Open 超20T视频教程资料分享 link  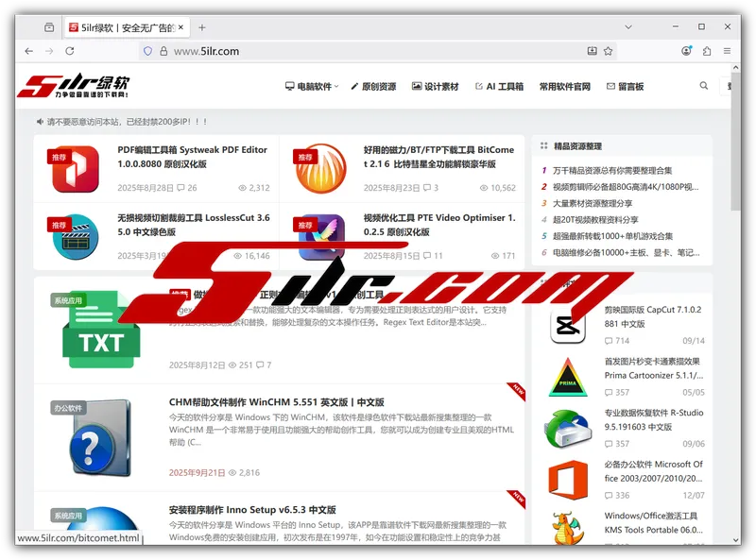click(x=595, y=219)
